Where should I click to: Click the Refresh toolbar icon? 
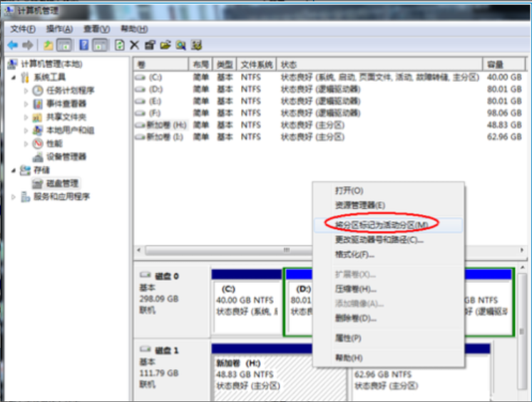120,45
